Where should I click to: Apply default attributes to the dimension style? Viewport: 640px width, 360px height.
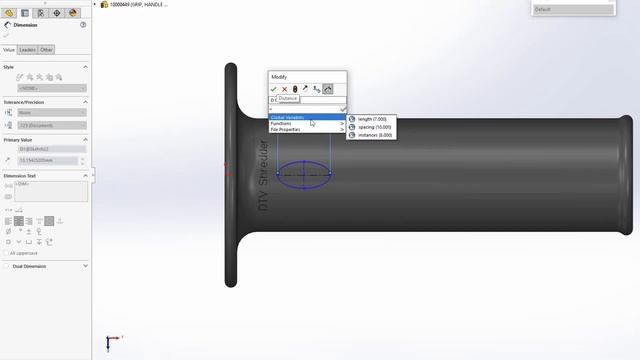click(x=20, y=77)
